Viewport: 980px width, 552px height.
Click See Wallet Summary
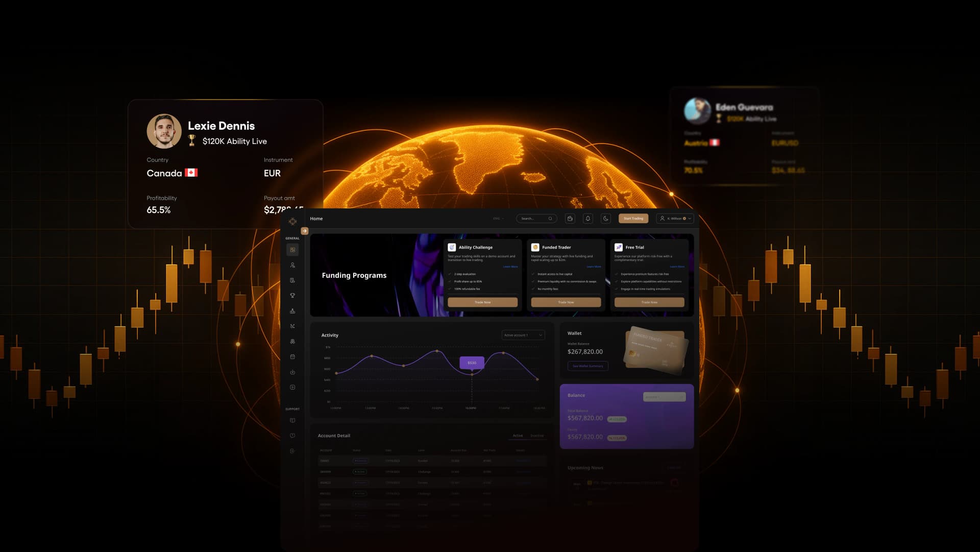point(588,366)
